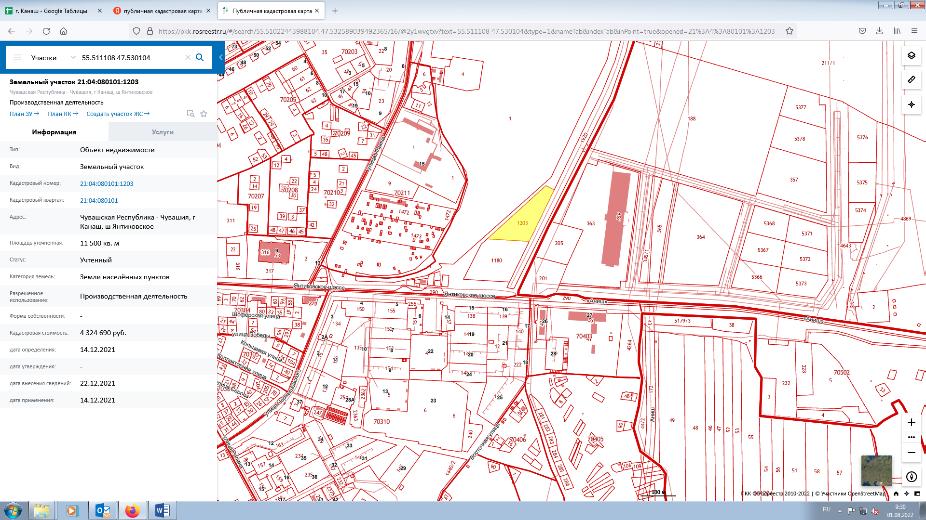The height and width of the screenshot is (520, 926).
Task: Zoom out the map with minus button
Action: (x=911, y=450)
